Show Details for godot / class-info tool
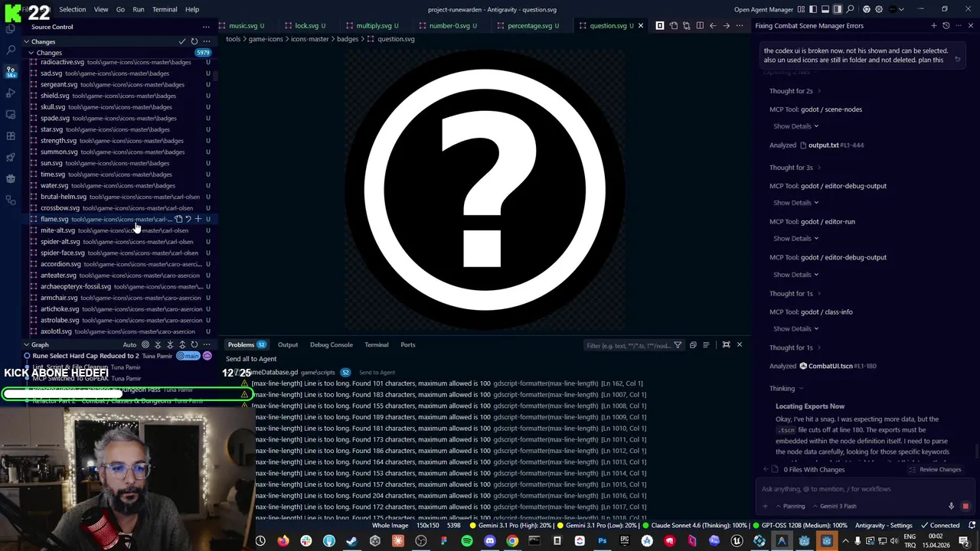This screenshot has height=551, width=980. [795, 329]
